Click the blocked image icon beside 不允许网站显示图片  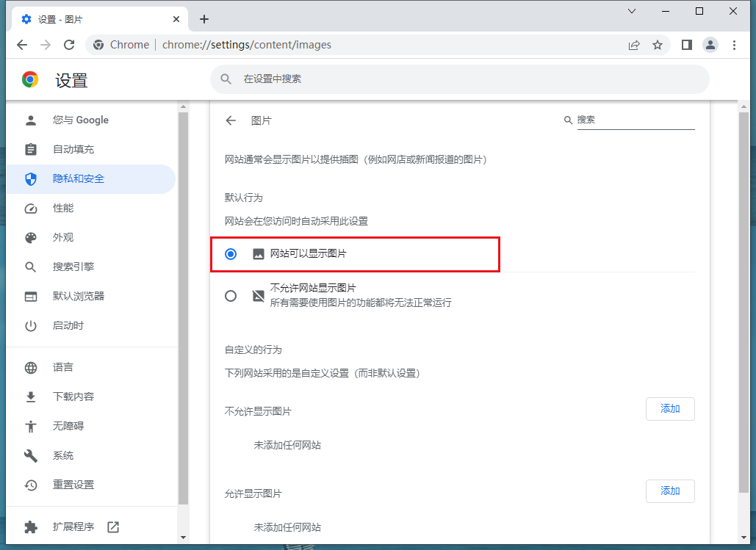pos(259,296)
